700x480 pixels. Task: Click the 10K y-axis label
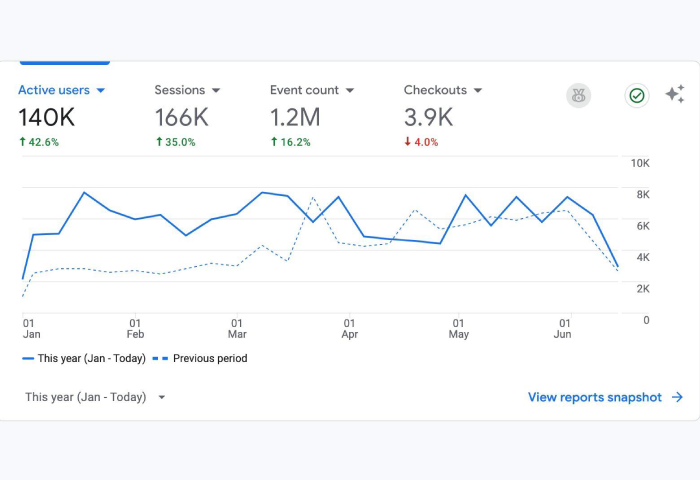(x=640, y=163)
